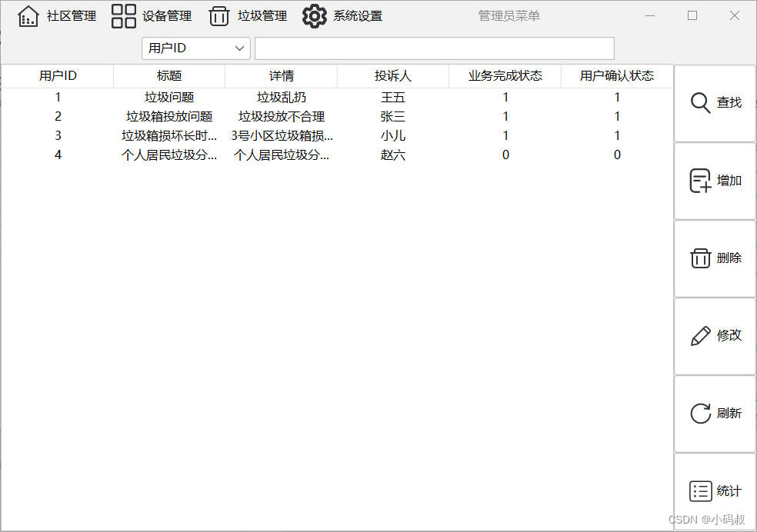Click the magnifier icon on 查找
This screenshot has width=757, height=532.
coord(700,103)
